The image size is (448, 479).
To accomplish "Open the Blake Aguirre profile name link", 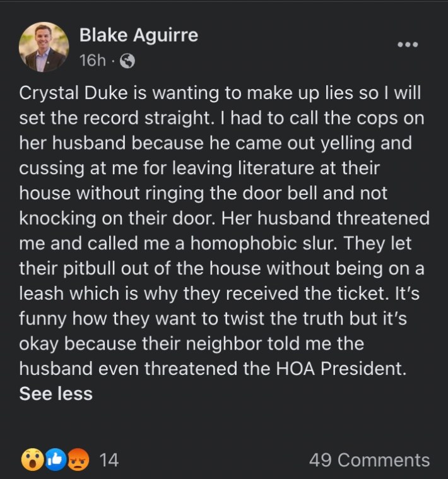I will [139, 35].
